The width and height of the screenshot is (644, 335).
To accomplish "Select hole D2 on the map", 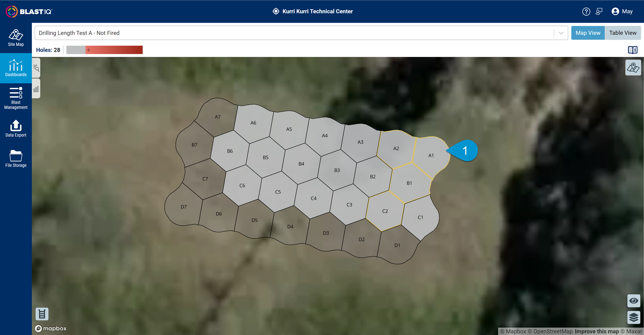I will pyautogui.click(x=362, y=240).
